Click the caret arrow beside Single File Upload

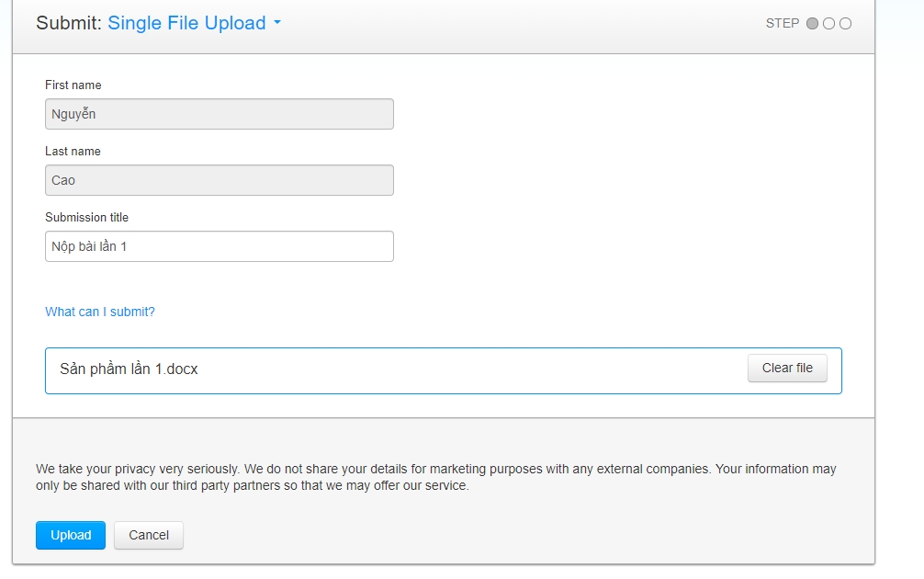pos(277,23)
